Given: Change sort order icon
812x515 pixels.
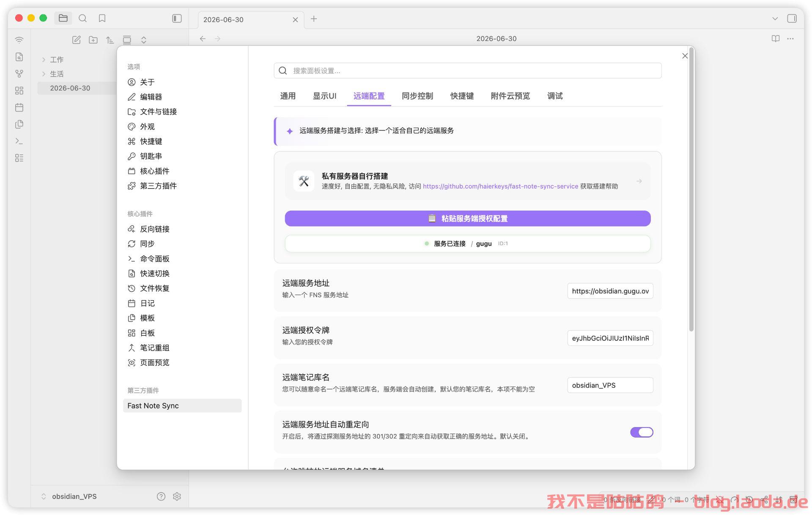Looking at the screenshot, I should point(110,40).
